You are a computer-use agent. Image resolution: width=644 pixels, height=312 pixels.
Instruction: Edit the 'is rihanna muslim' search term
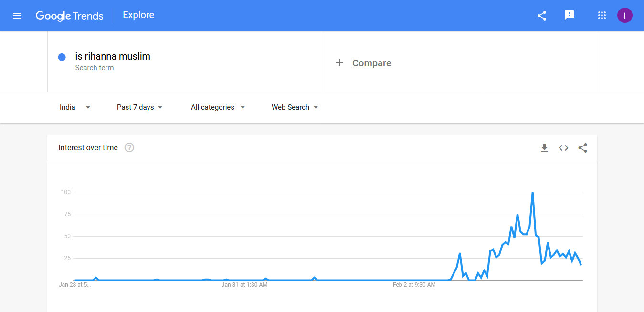tap(113, 56)
